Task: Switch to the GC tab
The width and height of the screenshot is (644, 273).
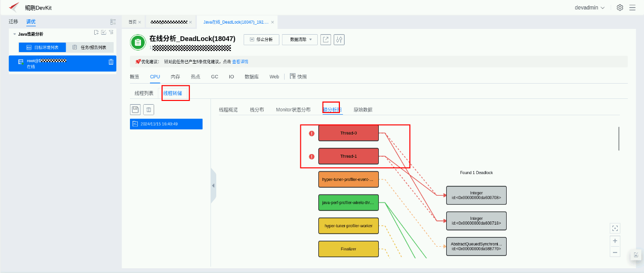Action: point(215,77)
